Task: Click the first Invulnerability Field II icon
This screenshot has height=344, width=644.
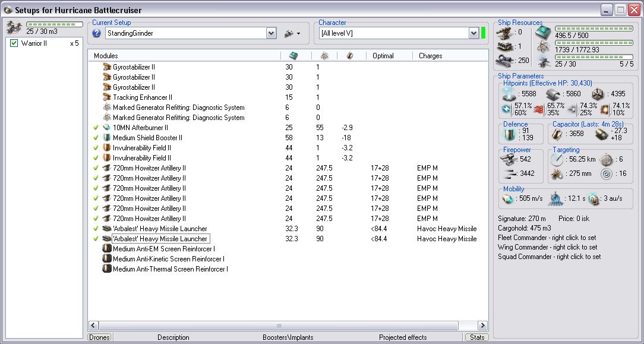Action: point(107,148)
